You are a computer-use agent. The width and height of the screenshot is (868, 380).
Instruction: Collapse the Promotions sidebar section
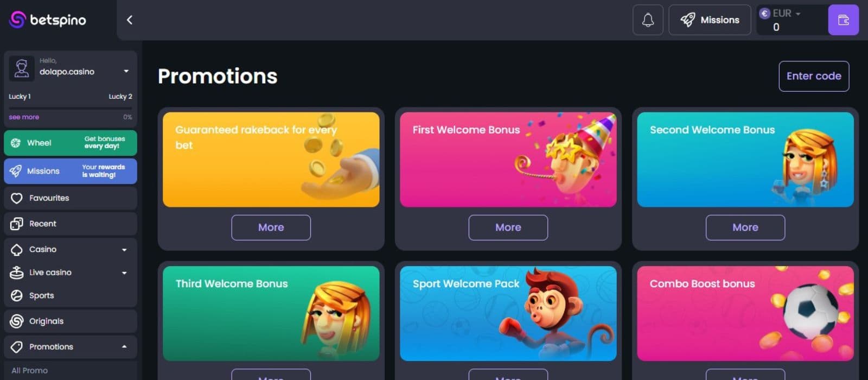[124, 346]
